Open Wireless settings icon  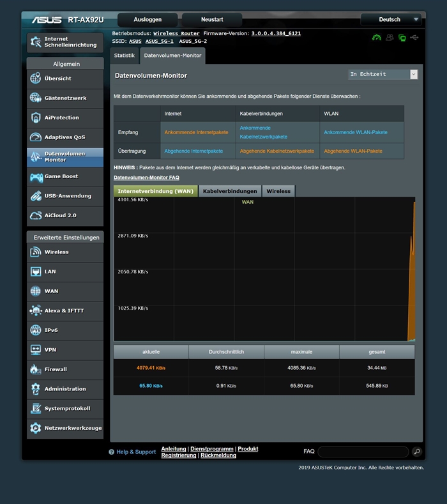(x=35, y=252)
